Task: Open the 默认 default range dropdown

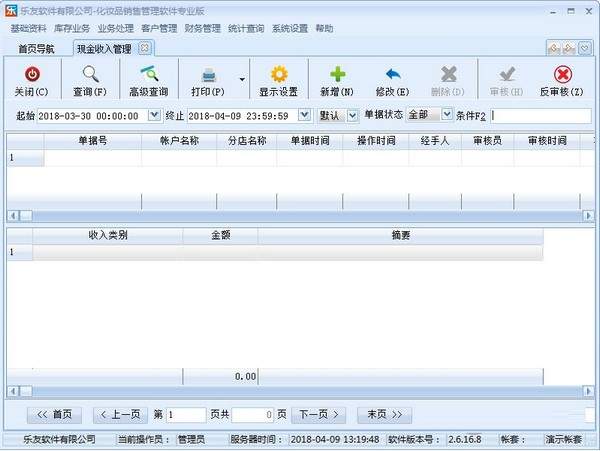Action: 352,115
